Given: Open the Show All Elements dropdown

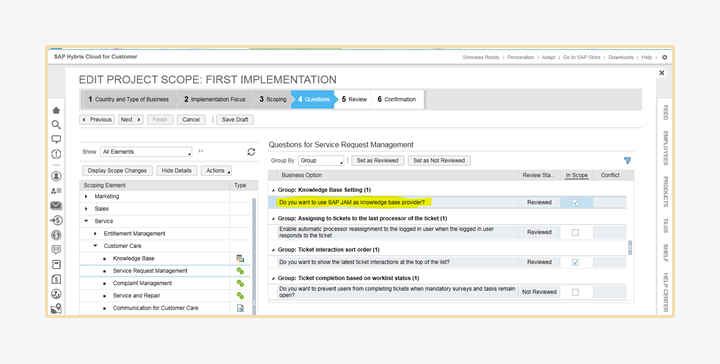Looking at the screenshot, I should 146,151.
